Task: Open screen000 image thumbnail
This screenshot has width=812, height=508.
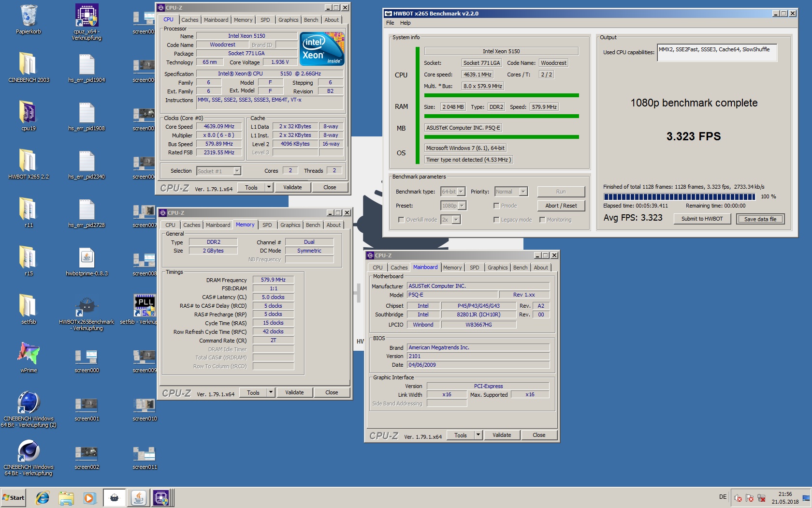Action: tap(87, 360)
